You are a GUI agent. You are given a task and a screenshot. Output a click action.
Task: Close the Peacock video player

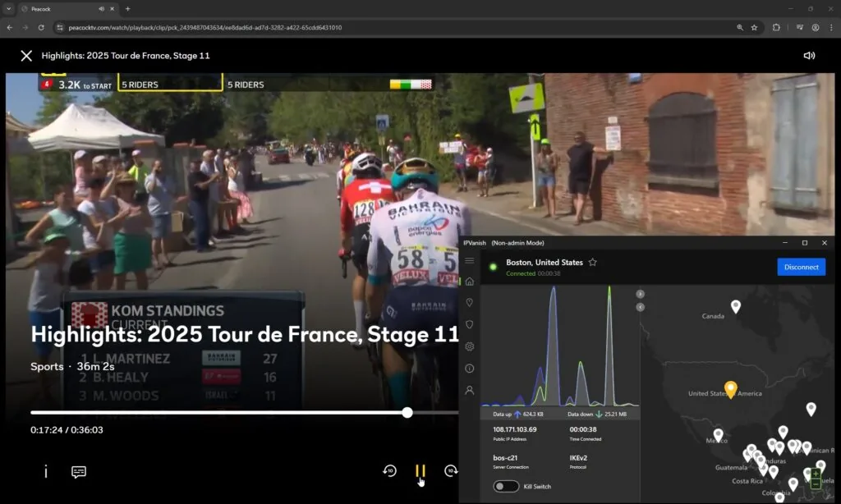26,56
